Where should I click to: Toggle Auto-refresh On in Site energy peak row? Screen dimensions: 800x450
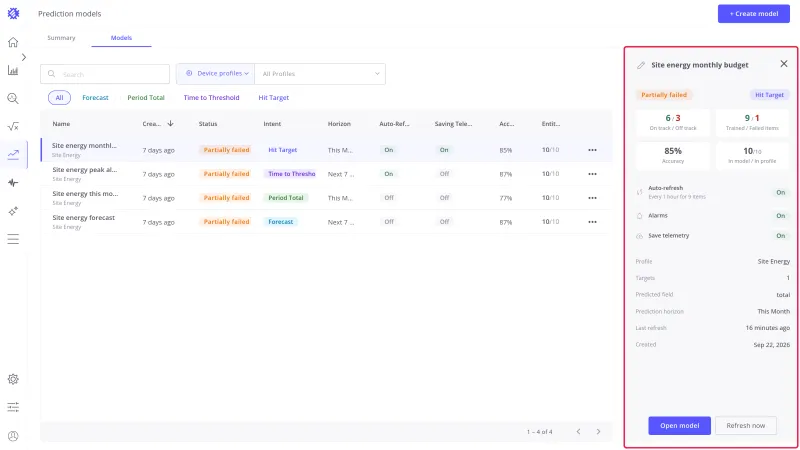[x=389, y=174]
